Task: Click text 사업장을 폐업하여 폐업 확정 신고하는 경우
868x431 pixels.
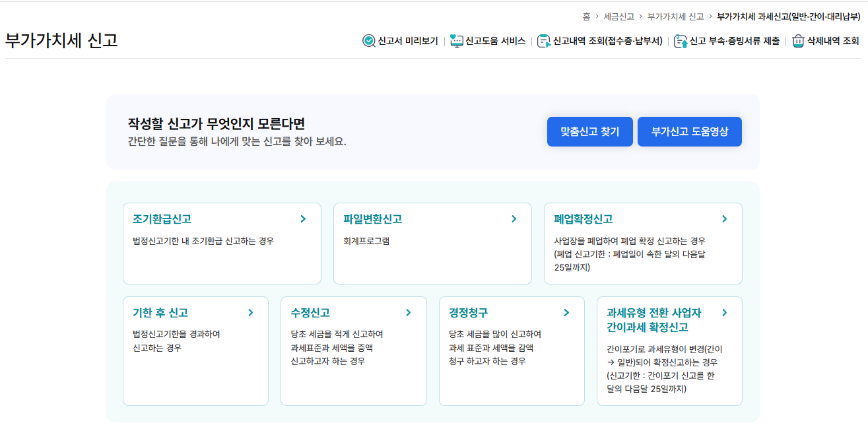Action: pyautogui.click(x=630, y=241)
